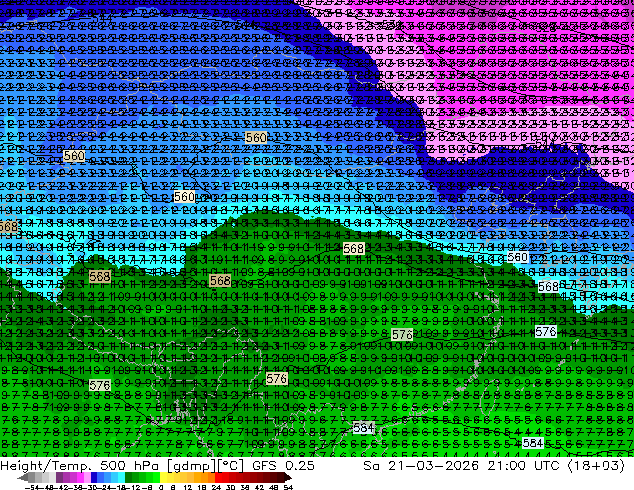
Task: Click the '0' legend scale value
Action: click(x=161, y=488)
